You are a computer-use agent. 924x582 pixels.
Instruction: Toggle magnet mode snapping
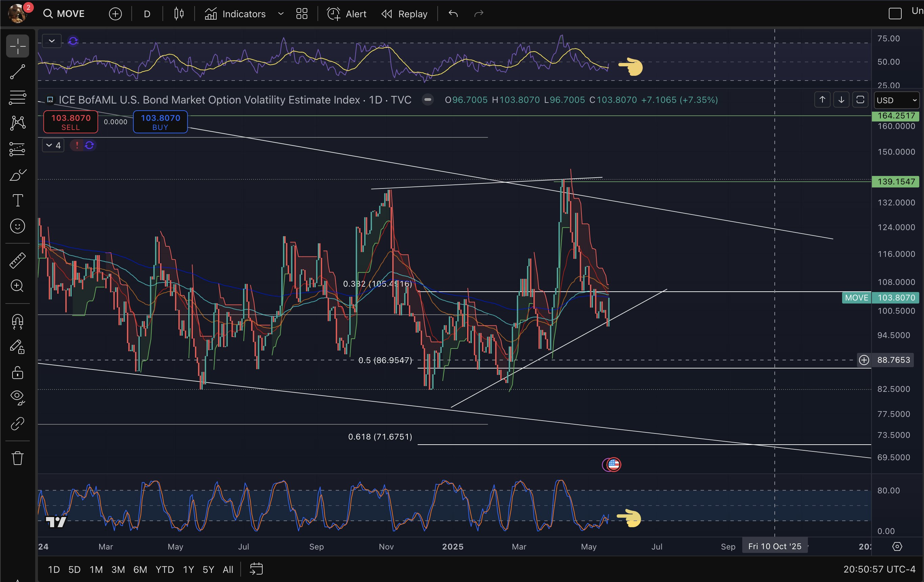pos(18,321)
